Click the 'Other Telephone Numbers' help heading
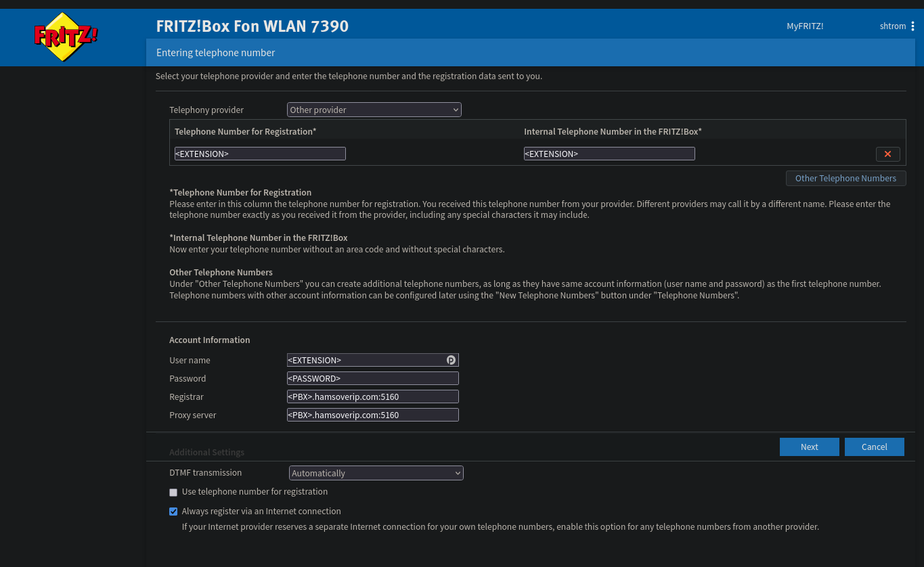The image size is (924, 567). tap(221, 273)
